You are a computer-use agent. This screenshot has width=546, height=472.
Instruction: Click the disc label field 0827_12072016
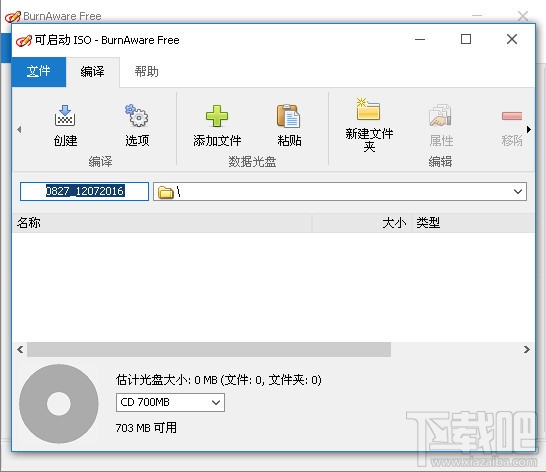tap(84, 191)
